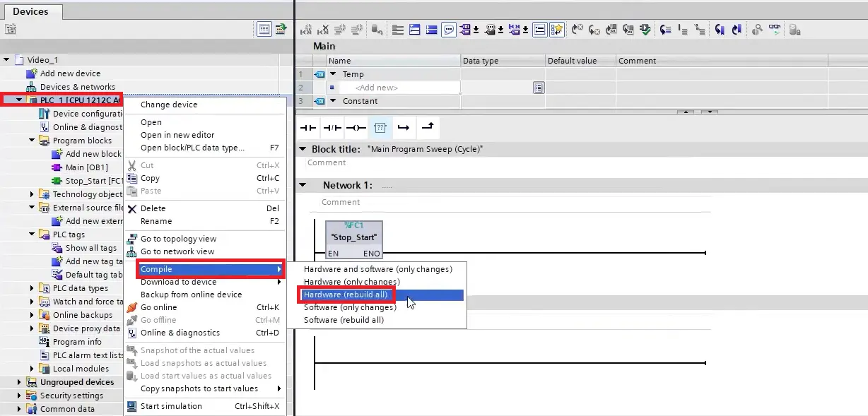Screen dimensions: 868x416
Task: Click the Start simulation icon
Action: (132, 406)
